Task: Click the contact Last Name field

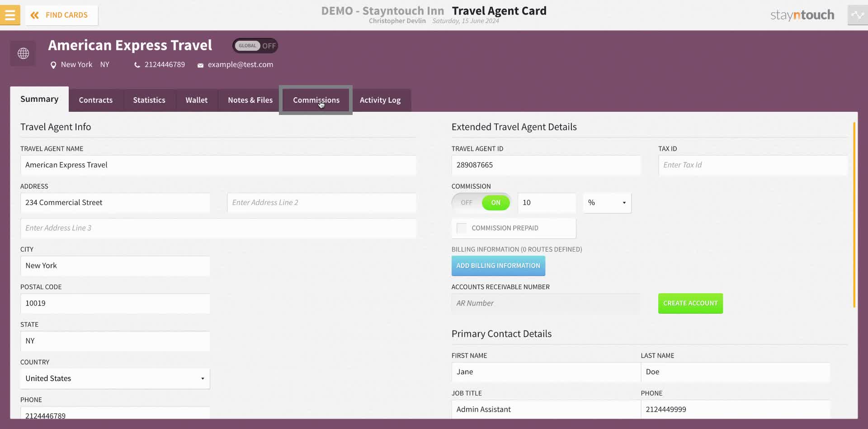Action: [x=735, y=372]
